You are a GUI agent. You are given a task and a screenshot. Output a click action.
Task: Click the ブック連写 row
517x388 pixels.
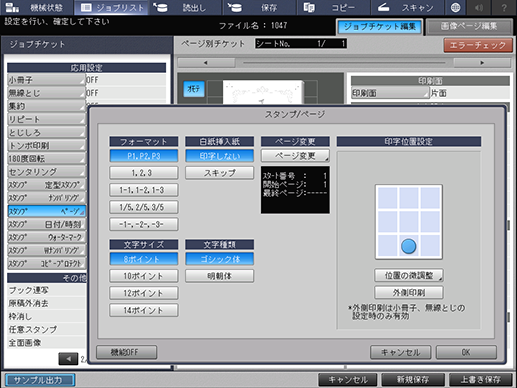tap(47, 290)
